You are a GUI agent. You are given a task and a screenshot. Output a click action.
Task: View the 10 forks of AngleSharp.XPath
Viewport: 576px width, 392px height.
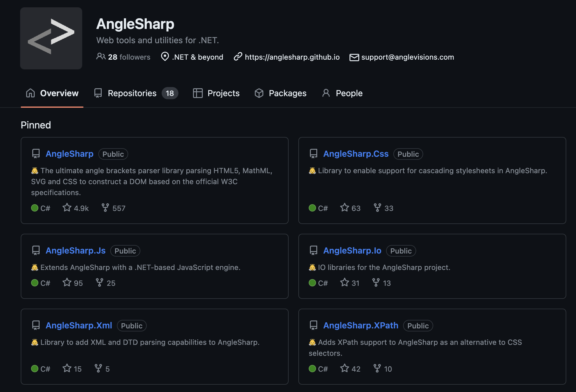[383, 369]
